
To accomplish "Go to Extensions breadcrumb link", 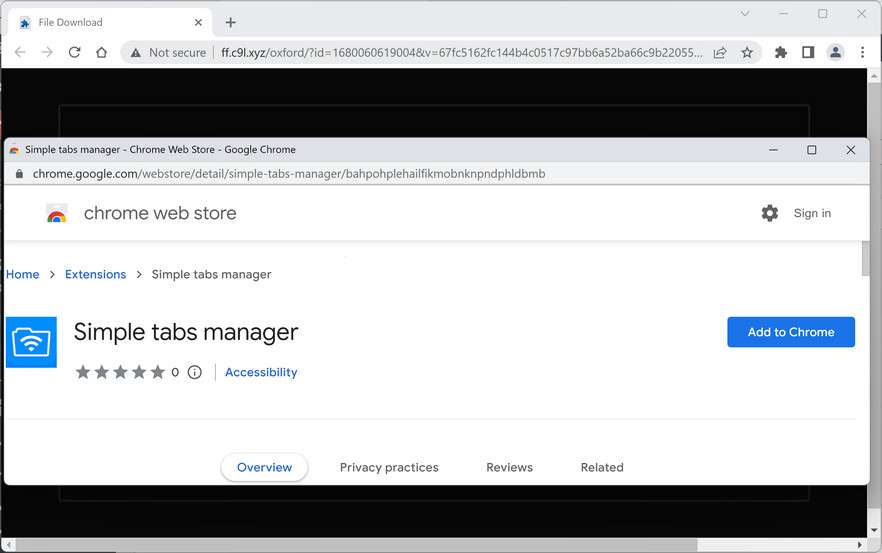I will [96, 275].
